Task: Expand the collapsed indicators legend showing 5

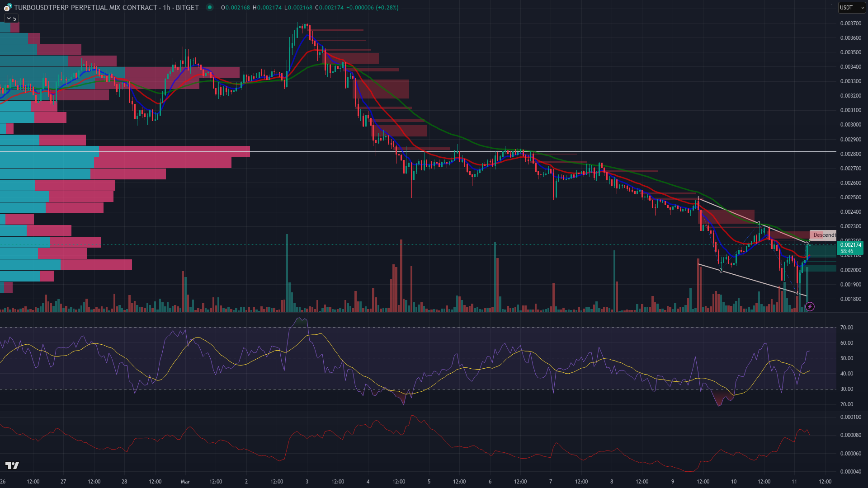Action: [x=11, y=19]
